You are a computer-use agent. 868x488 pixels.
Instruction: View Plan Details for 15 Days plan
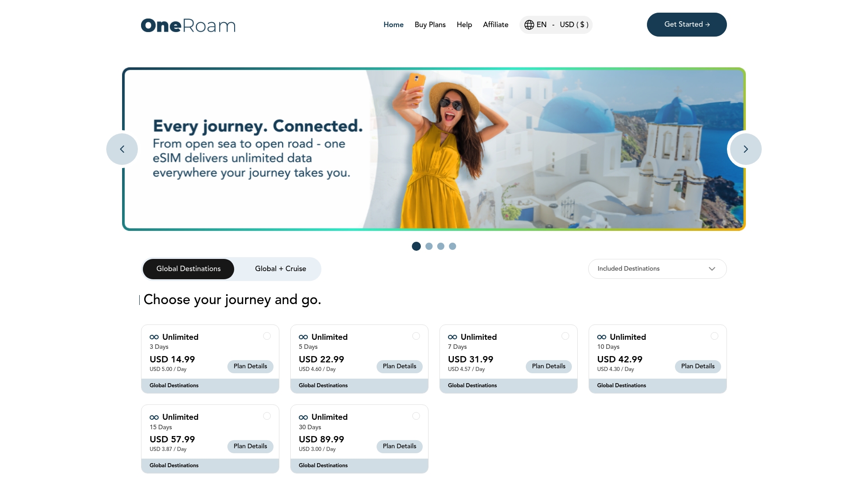(x=250, y=446)
